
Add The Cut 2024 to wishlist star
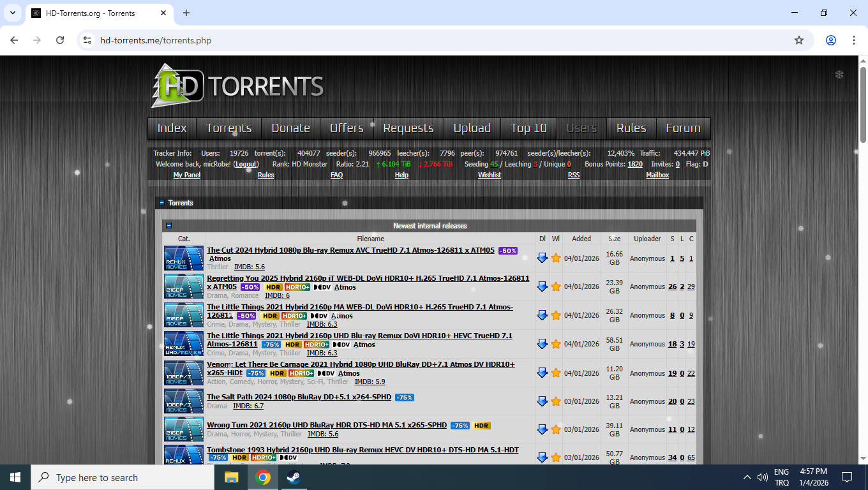pos(556,258)
